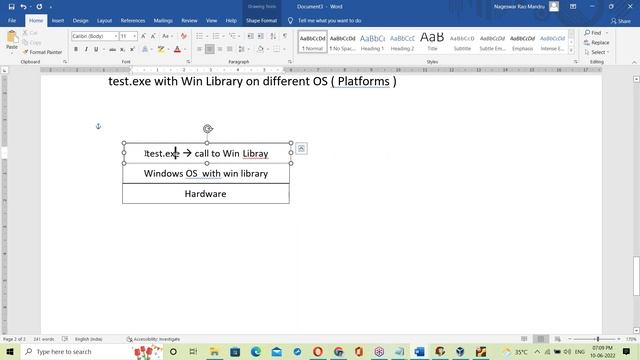Toggle Italic formatting
Image resolution: width=640 pixels, height=360 pixels.
pos(86,49)
